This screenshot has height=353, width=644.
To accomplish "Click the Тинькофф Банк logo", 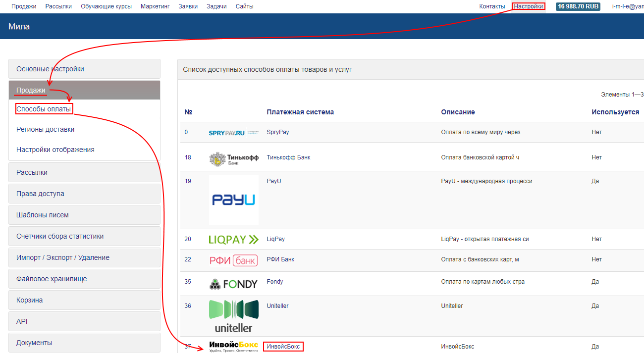I will coord(233,159).
